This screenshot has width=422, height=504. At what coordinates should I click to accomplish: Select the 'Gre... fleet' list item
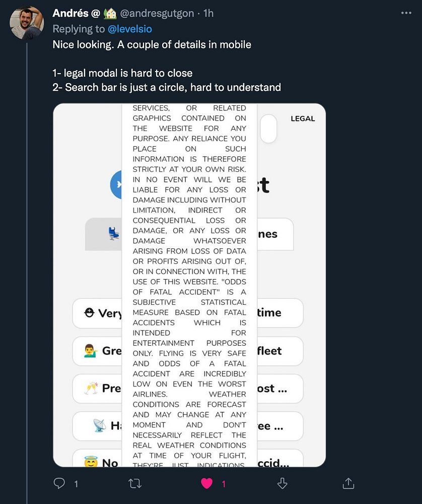pos(188,351)
